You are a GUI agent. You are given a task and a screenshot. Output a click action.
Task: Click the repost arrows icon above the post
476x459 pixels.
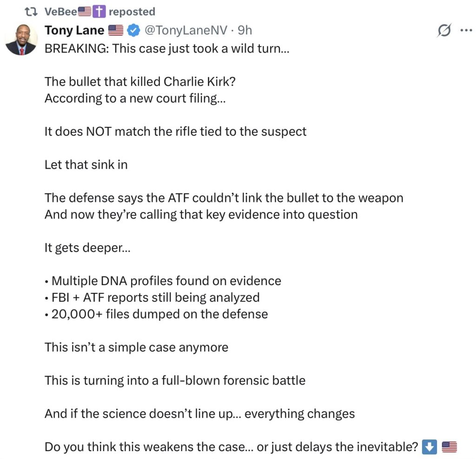point(33,11)
